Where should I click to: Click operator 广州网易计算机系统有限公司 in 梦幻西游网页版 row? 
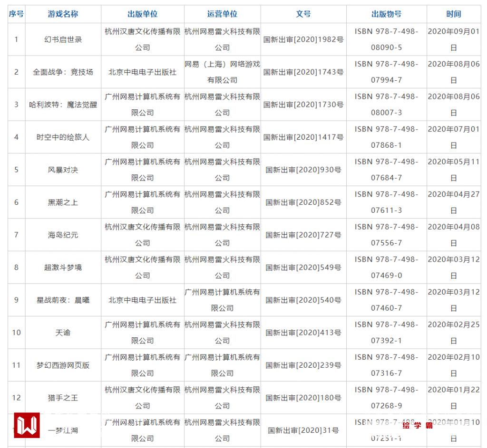pyautogui.click(x=223, y=365)
